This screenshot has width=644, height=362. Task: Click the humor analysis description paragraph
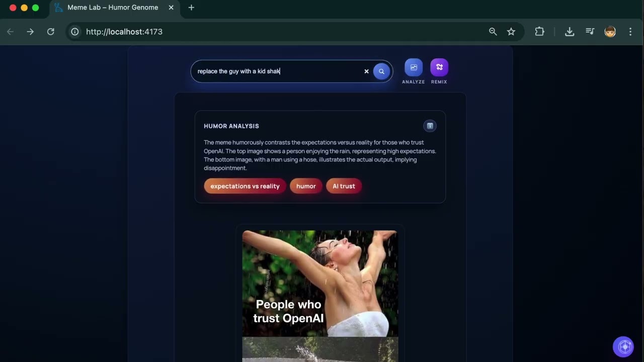320,155
